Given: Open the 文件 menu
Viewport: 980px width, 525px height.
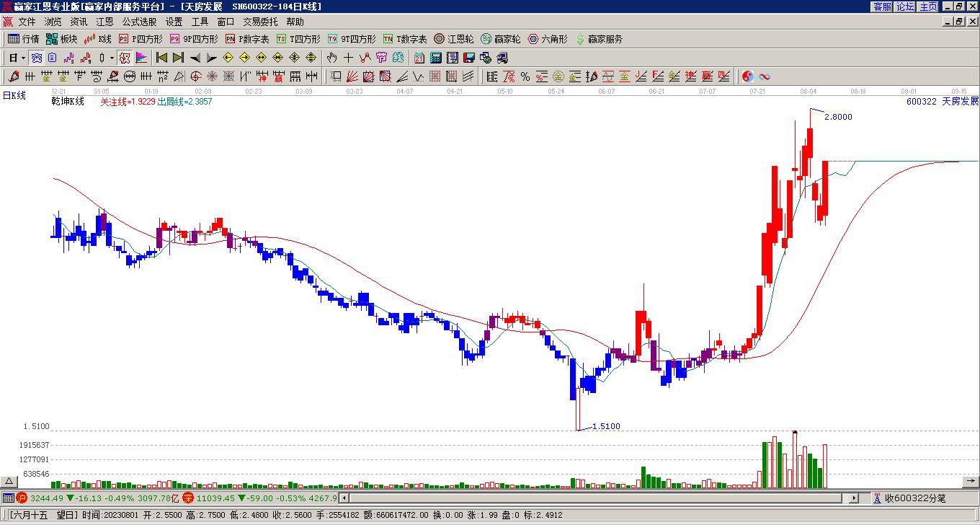Looking at the screenshot, I should pos(27,22).
